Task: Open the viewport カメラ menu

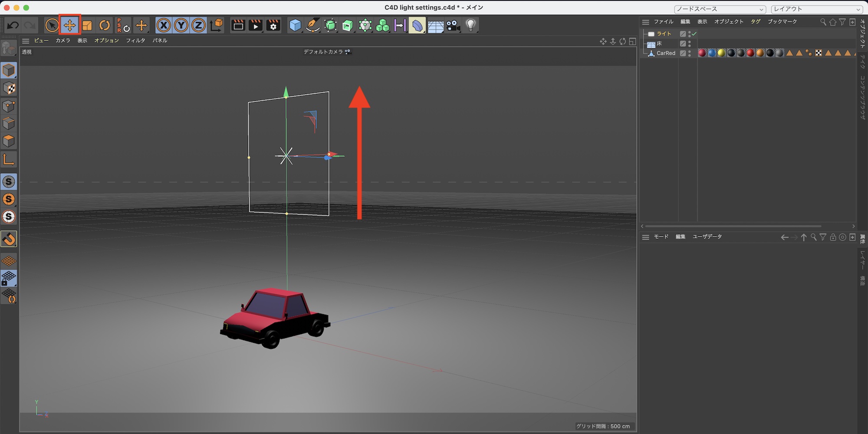Action: point(62,40)
